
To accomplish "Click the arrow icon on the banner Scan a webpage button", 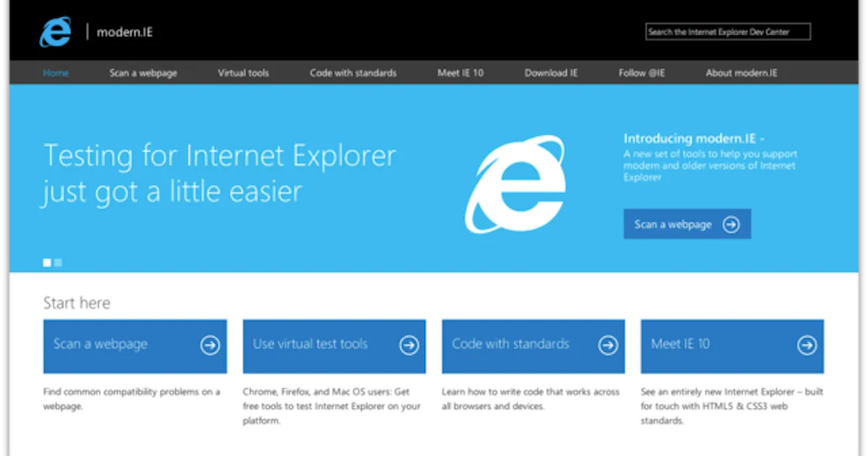I will click(732, 224).
